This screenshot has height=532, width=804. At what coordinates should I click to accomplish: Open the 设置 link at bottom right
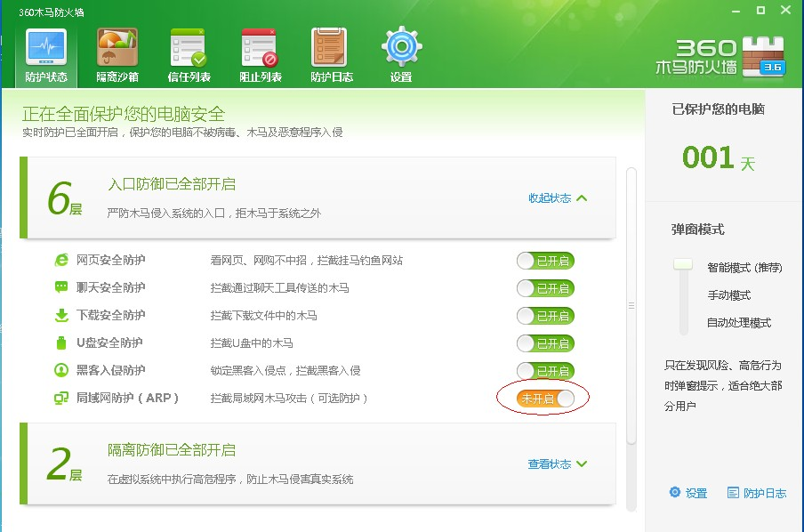pos(695,493)
